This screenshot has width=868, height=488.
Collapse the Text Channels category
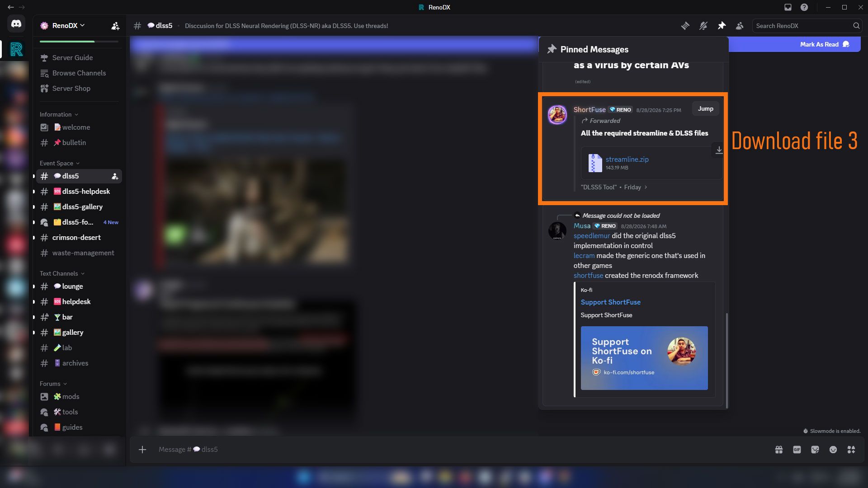[62, 273]
